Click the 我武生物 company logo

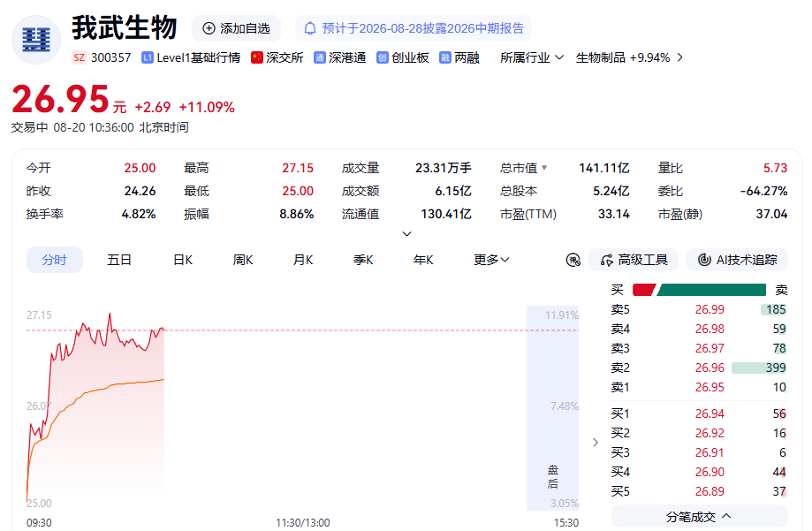click(36, 40)
